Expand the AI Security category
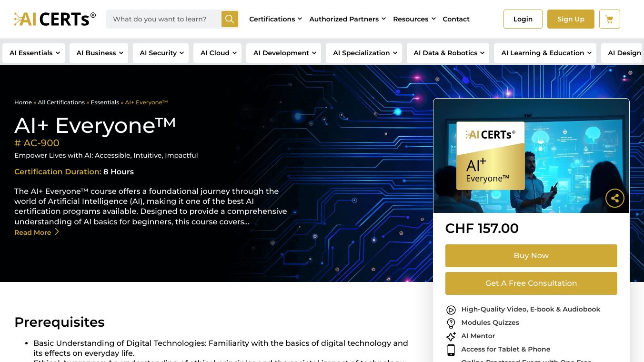 tap(161, 53)
